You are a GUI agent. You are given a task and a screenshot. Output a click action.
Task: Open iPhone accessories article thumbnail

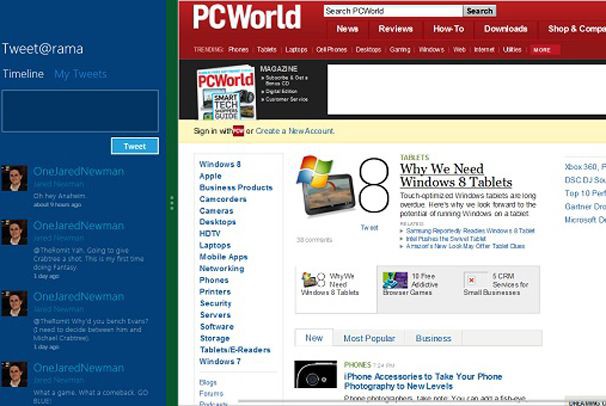[315, 374]
